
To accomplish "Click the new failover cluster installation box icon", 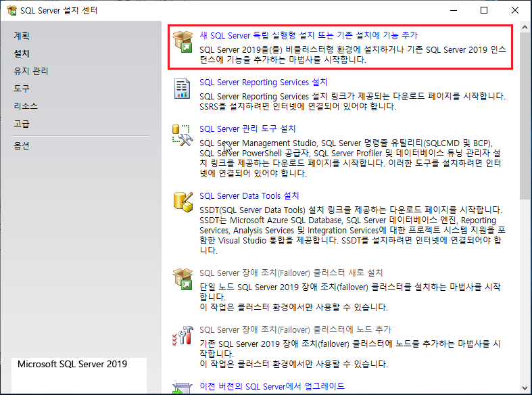I will (x=183, y=279).
